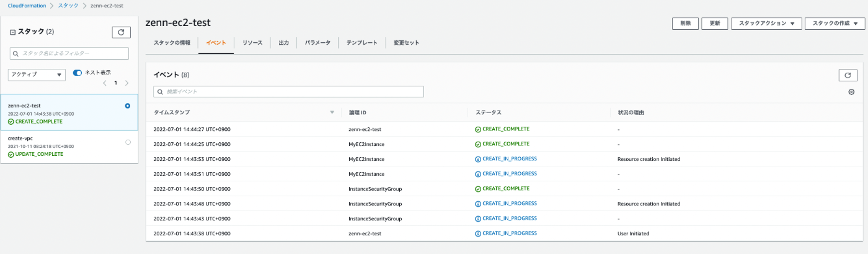Select timestamp 2022-07-01 14:44:25 cell
The image size is (868, 254).
coord(192,144)
